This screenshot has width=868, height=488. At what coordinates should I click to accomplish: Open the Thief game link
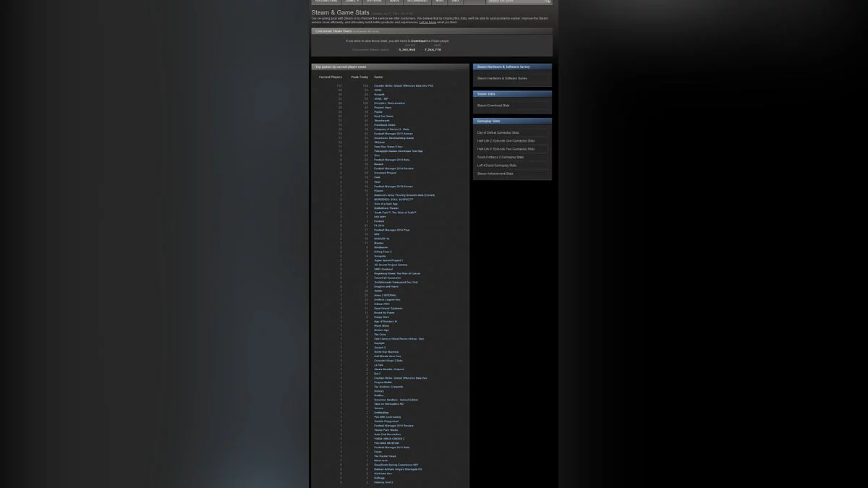coord(377,181)
